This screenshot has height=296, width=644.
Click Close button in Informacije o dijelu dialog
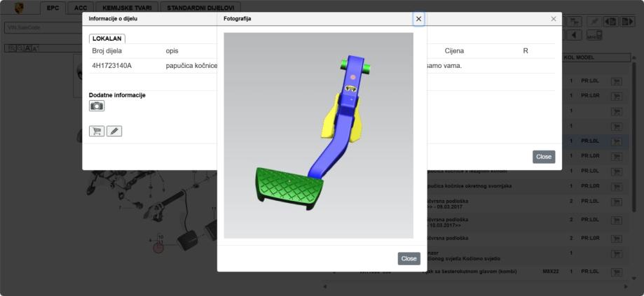[543, 157]
